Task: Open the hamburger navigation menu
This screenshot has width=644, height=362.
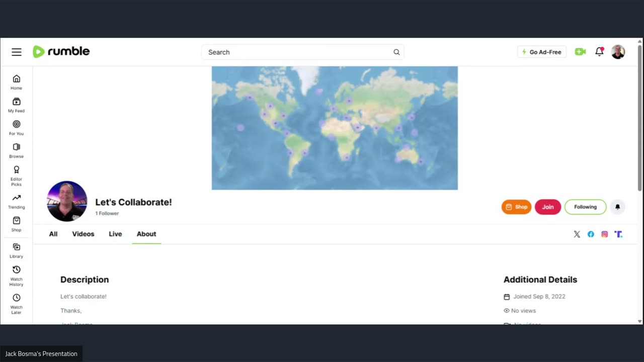Action: point(17,52)
